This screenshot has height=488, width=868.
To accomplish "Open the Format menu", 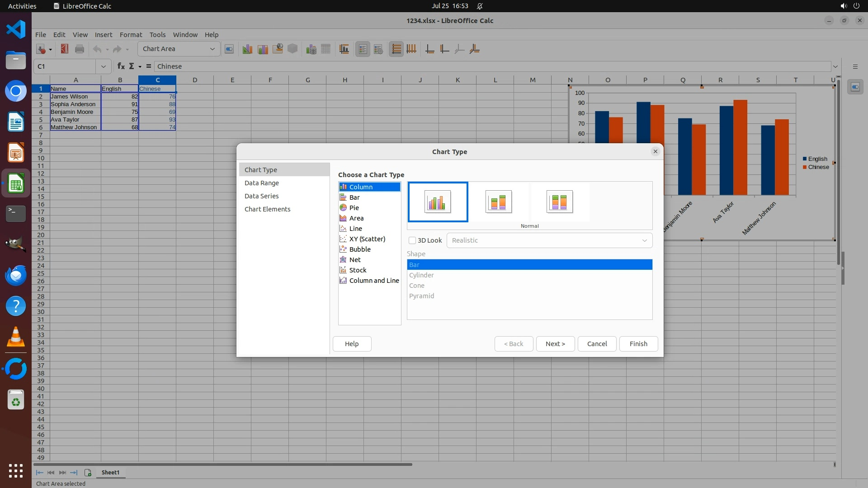I will [131, 35].
